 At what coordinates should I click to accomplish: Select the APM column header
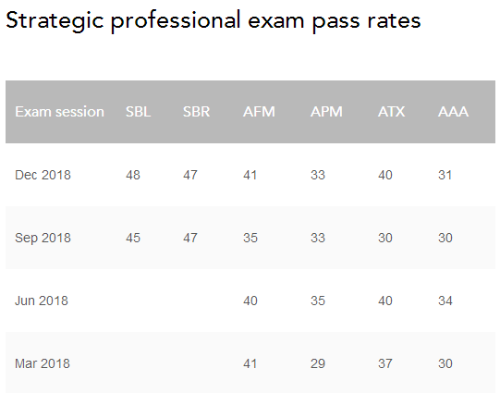(x=326, y=112)
